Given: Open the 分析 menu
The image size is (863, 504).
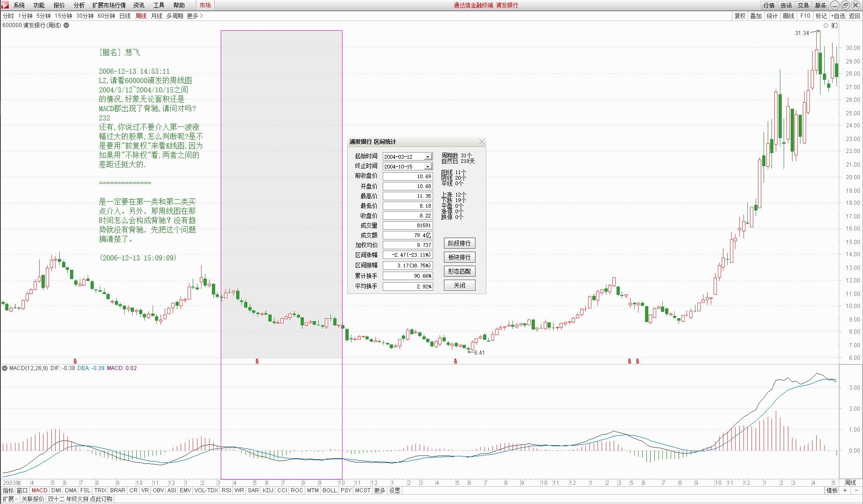Looking at the screenshot, I should 79,5.
